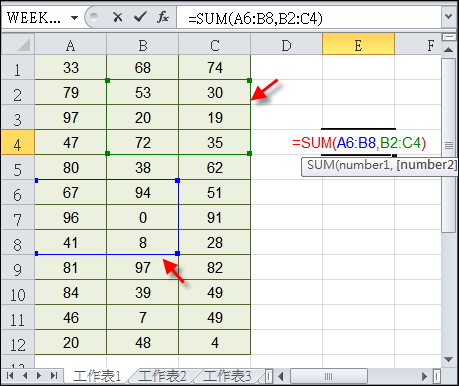Image resolution: width=459 pixels, height=386 pixels.
Task: Click cell C9 containing 82
Action: coord(215,268)
